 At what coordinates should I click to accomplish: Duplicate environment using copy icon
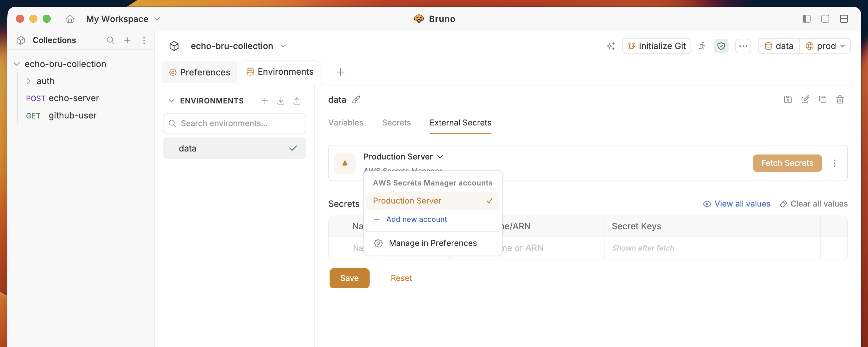pos(823,99)
